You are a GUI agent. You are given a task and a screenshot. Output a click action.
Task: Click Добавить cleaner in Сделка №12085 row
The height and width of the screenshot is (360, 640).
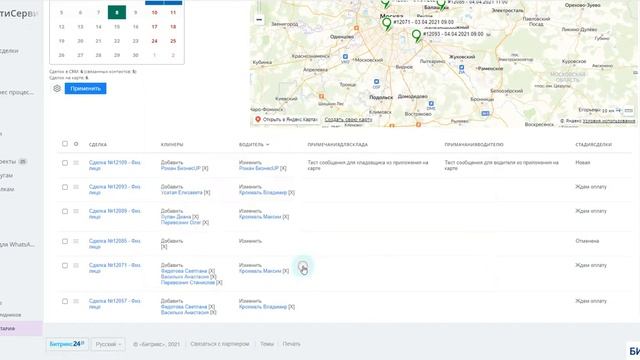(x=172, y=241)
